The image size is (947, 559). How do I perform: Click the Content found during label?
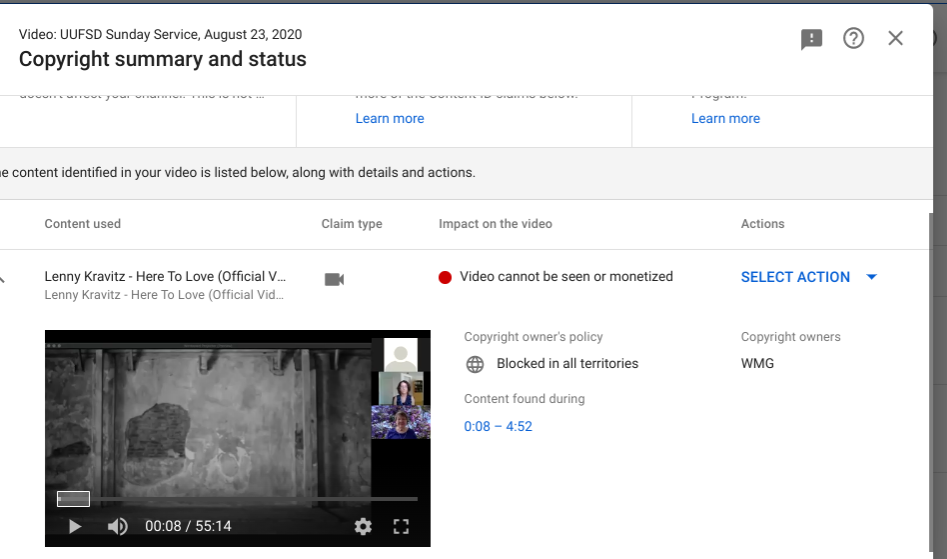point(524,399)
